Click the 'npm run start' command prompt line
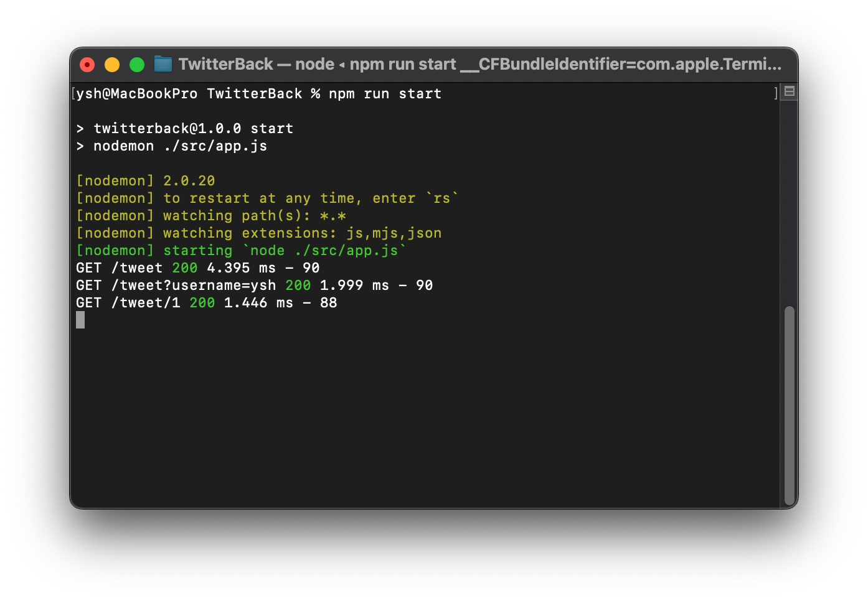Viewport: 868px width, 601px height. tap(259, 94)
